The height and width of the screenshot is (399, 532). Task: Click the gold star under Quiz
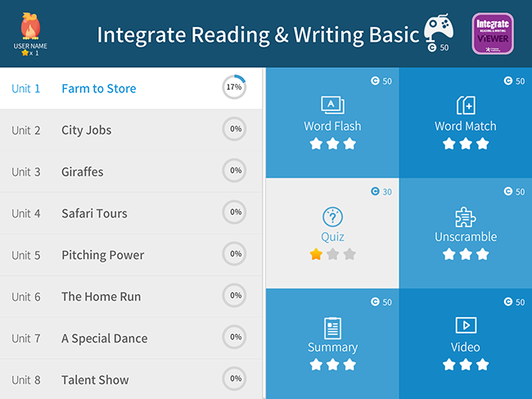click(316, 254)
